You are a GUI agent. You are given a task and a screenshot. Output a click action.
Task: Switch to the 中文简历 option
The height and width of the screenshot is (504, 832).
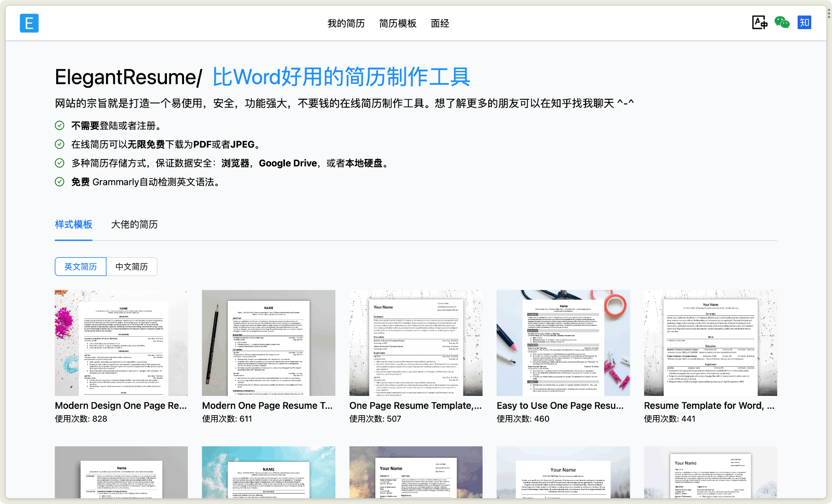(132, 267)
